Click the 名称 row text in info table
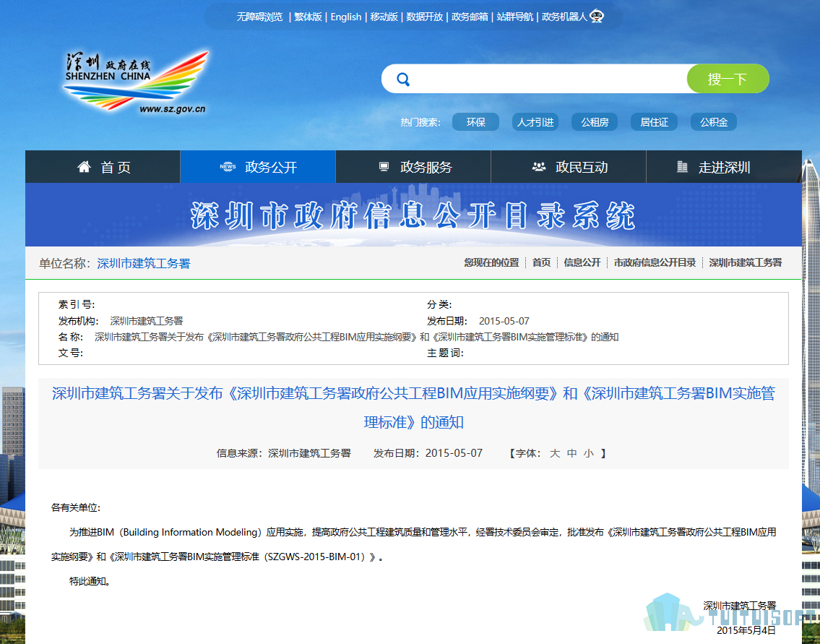Image resolution: width=820 pixels, height=644 pixels. pos(356,337)
